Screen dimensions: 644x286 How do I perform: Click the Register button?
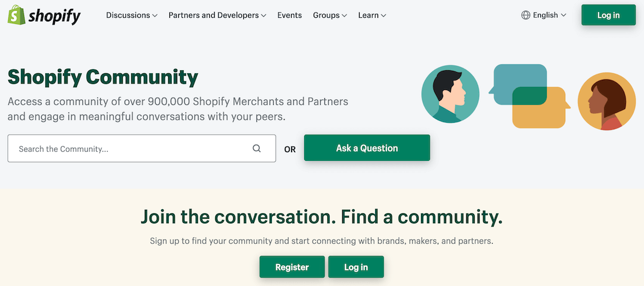(292, 267)
